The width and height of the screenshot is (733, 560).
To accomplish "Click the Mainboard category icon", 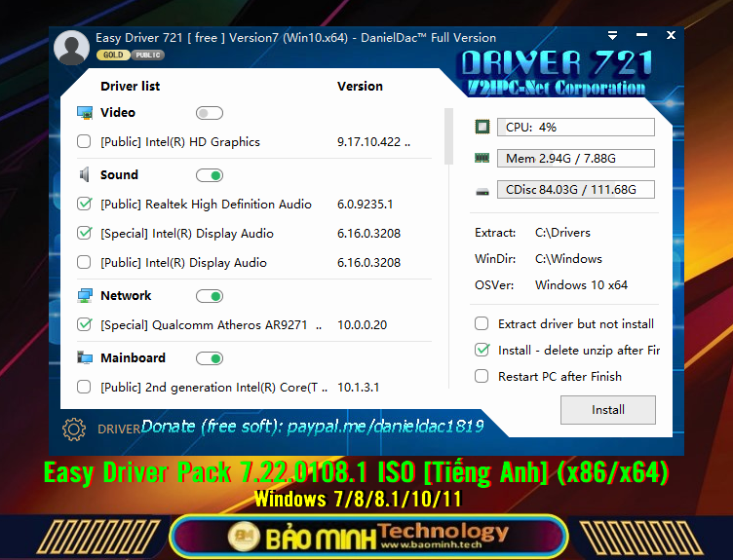I will [85, 357].
